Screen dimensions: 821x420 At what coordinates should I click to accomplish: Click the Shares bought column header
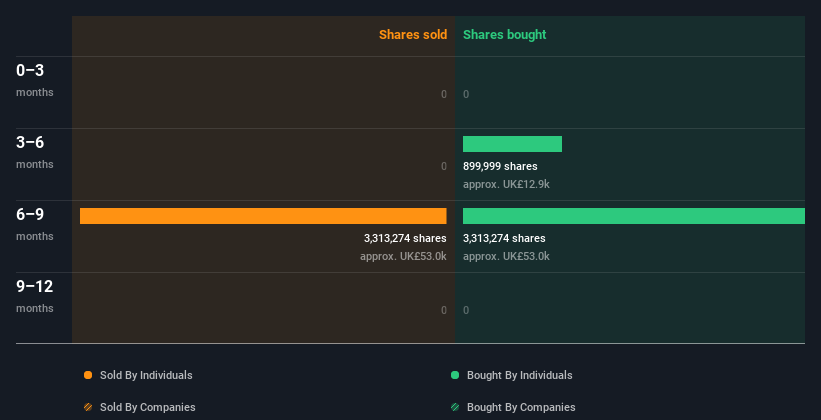pos(504,35)
